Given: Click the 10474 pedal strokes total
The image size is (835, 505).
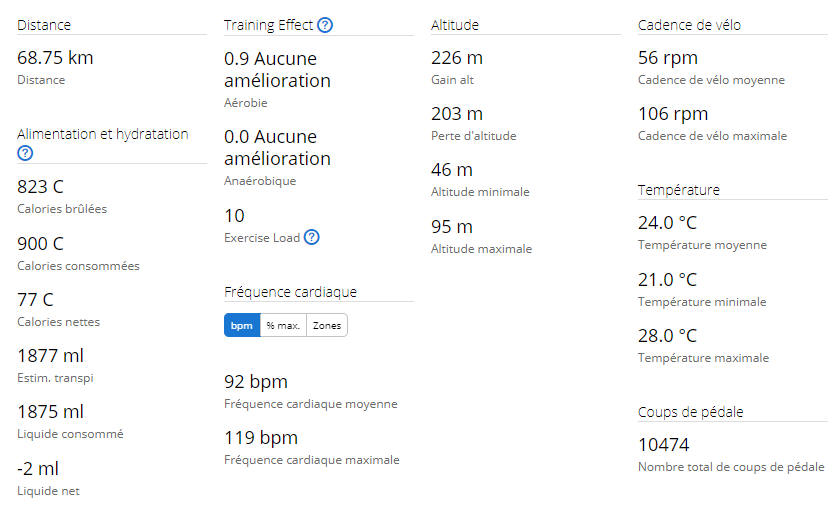Looking at the screenshot, I should tap(664, 444).
